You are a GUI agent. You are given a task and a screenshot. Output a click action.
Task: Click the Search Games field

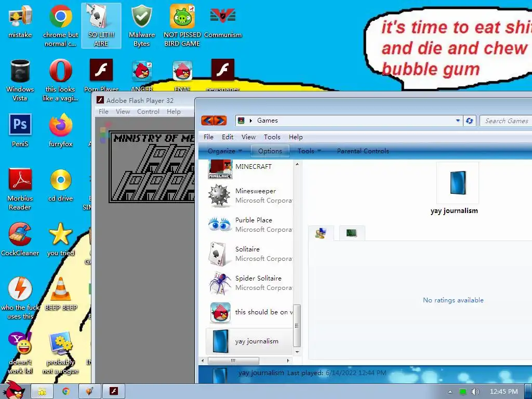(506, 121)
